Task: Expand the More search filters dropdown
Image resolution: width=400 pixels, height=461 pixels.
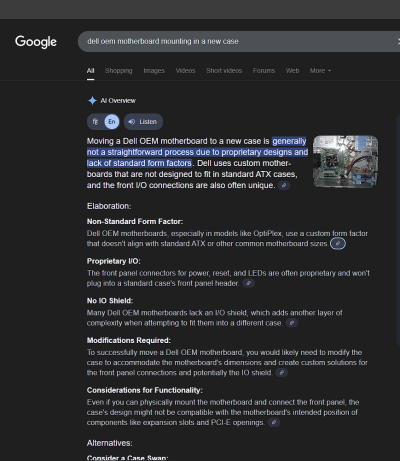Action: (x=320, y=71)
